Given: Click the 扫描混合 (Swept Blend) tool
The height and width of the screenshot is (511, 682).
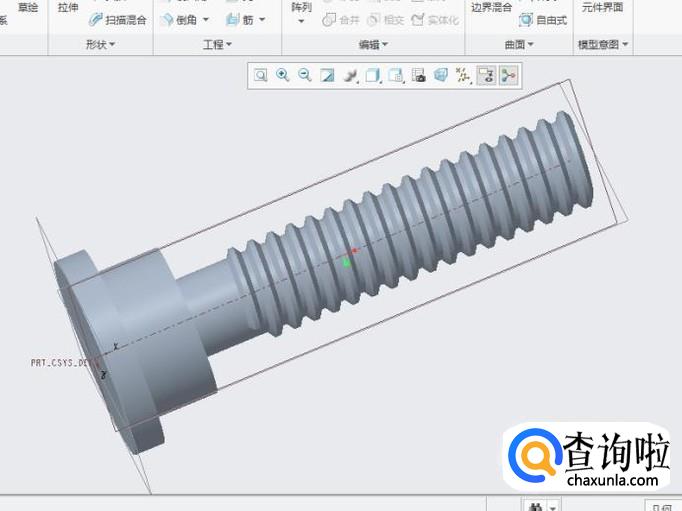Looking at the screenshot, I should click(117, 20).
